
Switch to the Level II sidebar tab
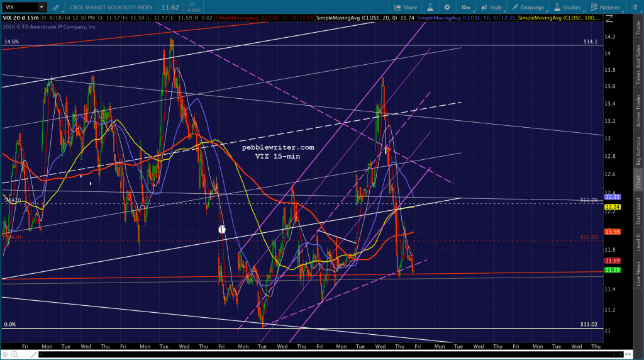(x=638, y=242)
